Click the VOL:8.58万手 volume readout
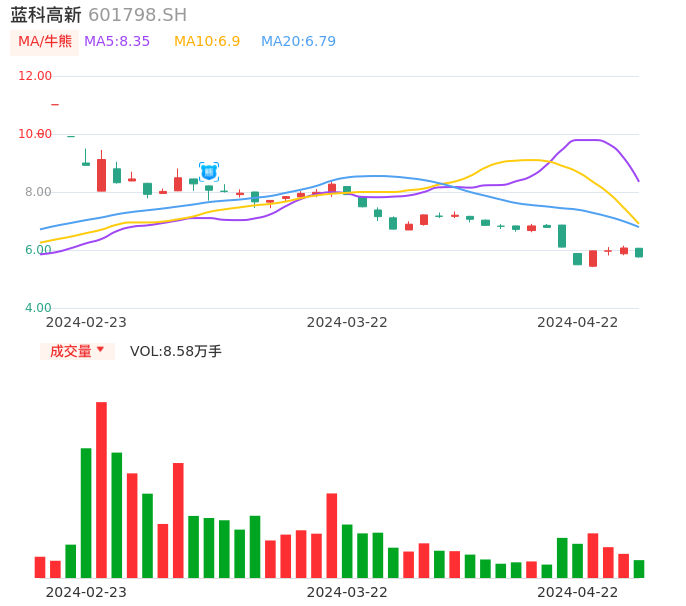Viewport: 686px width, 606px height. click(x=176, y=351)
